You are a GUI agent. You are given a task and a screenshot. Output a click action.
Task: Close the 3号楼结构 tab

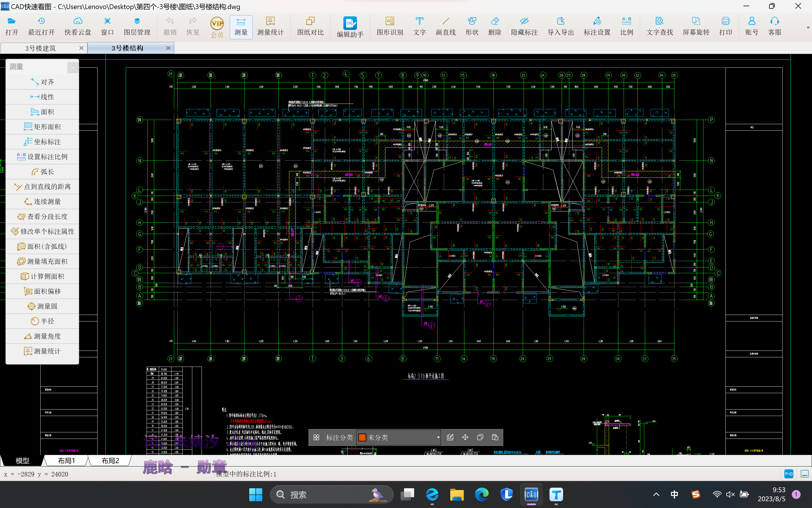pyautogui.click(x=168, y=48)
